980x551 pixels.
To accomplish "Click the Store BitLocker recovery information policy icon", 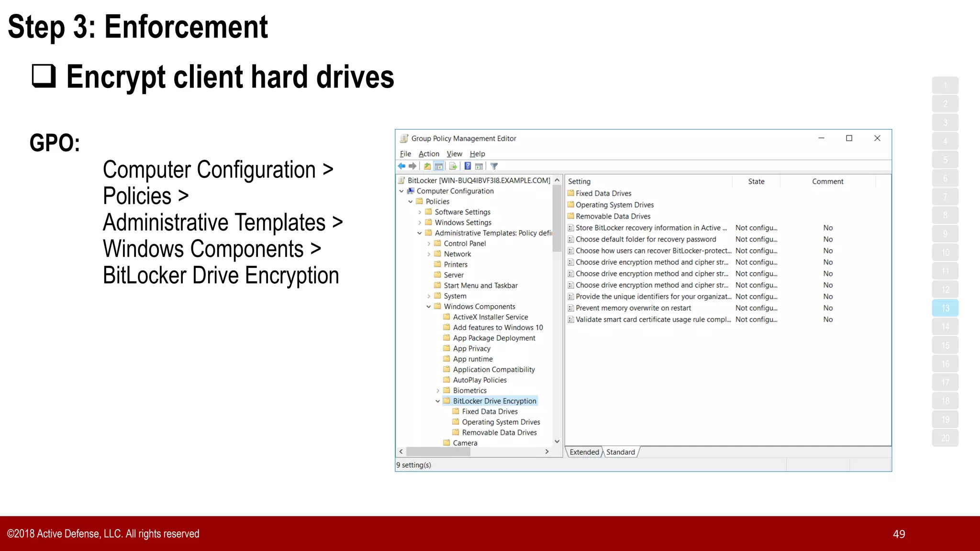I will point(571,228).
